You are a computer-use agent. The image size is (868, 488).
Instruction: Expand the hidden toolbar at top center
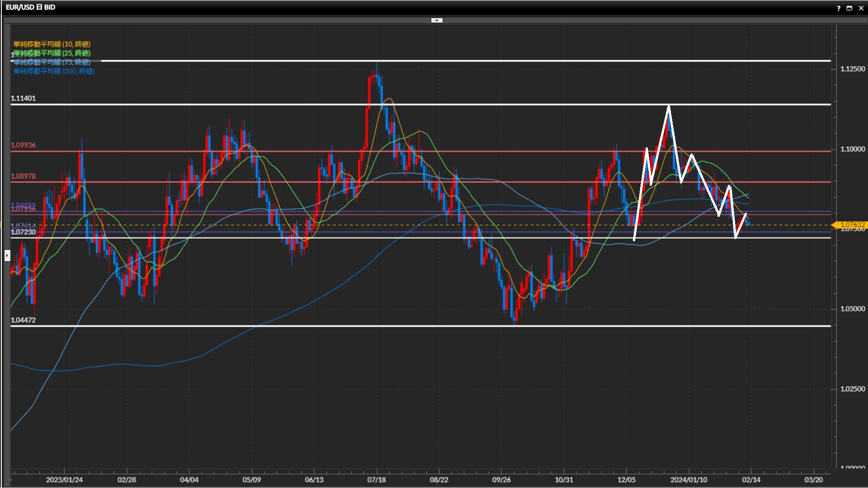437,20
